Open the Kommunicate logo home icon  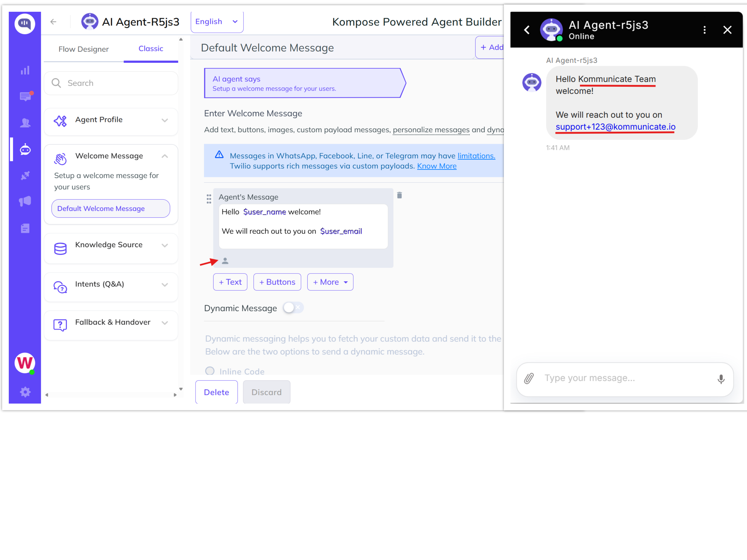coord(25,24)
